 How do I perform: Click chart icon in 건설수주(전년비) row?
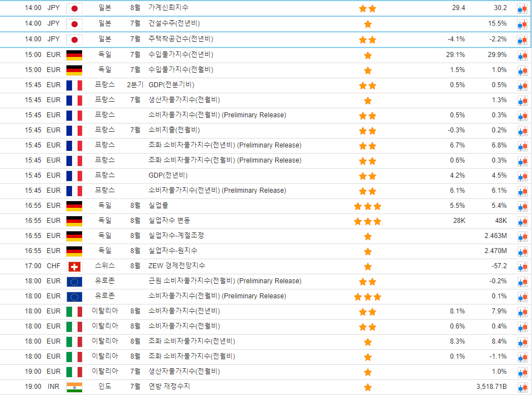(522, 24)
